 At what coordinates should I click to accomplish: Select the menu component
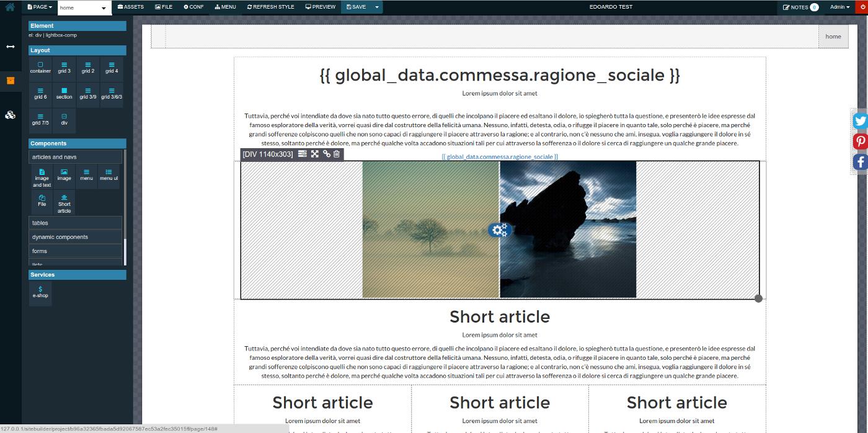[x=86, y=177]
